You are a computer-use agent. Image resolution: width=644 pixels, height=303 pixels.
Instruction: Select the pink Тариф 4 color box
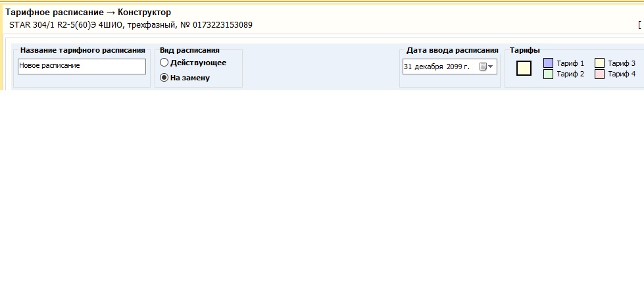coord(599,74)
